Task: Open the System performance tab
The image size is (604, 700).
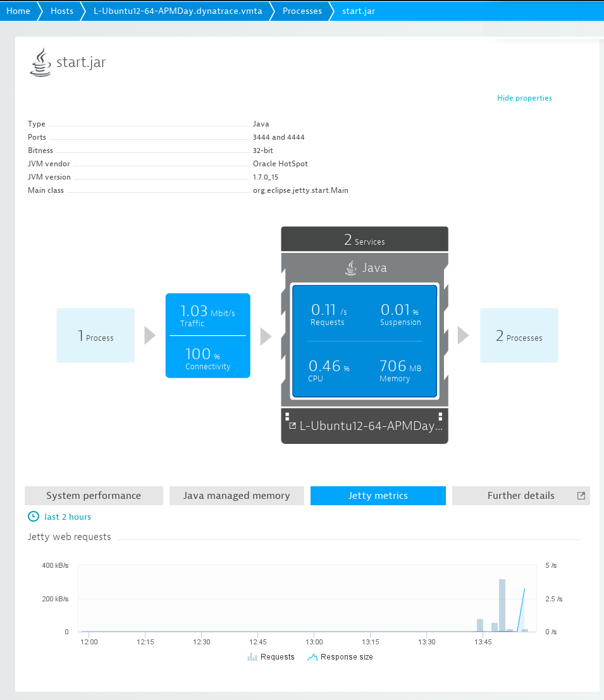Action: coord(94,496)
